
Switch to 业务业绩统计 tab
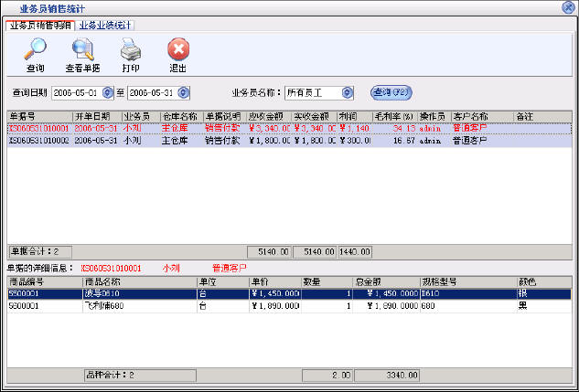104,25
